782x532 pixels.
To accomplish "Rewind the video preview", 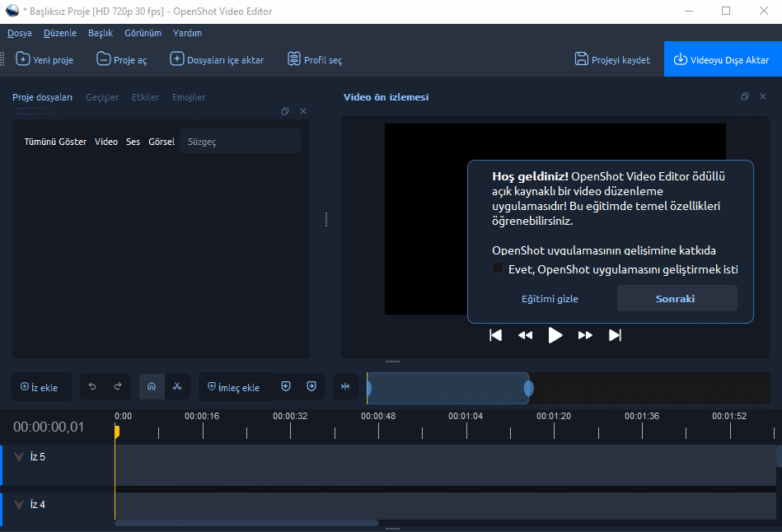I will coord(525,335).
